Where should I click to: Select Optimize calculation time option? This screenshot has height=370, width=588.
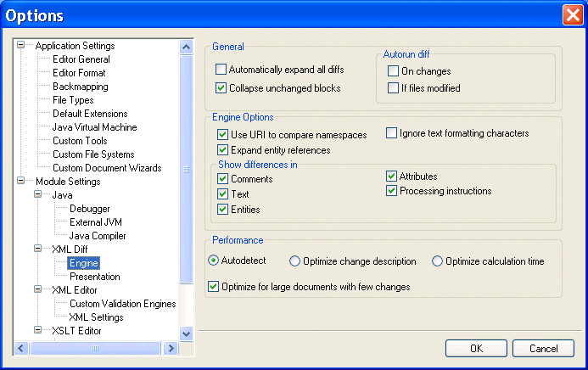click(x=438, y=261)
